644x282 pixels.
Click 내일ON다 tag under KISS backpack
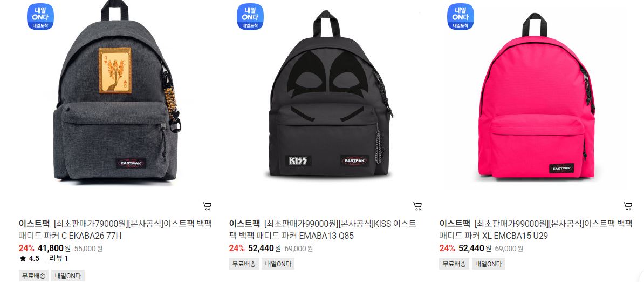(x=278, y=264)
